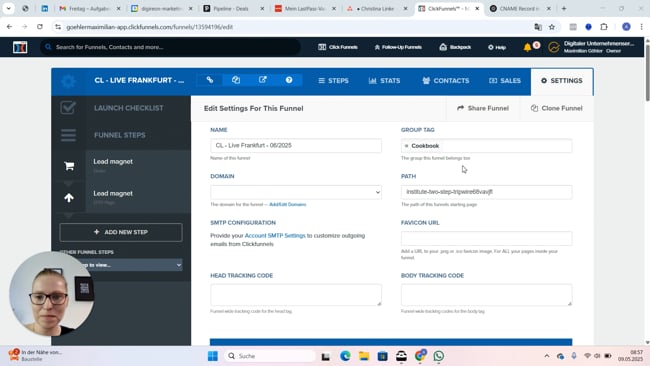
Task: Open Launch Checklist sidebar item
Action: 129,108
